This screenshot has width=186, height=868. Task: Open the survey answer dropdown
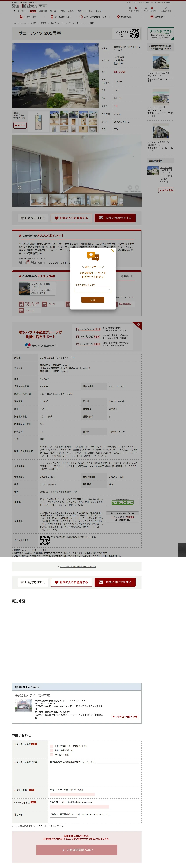point(93,289)
